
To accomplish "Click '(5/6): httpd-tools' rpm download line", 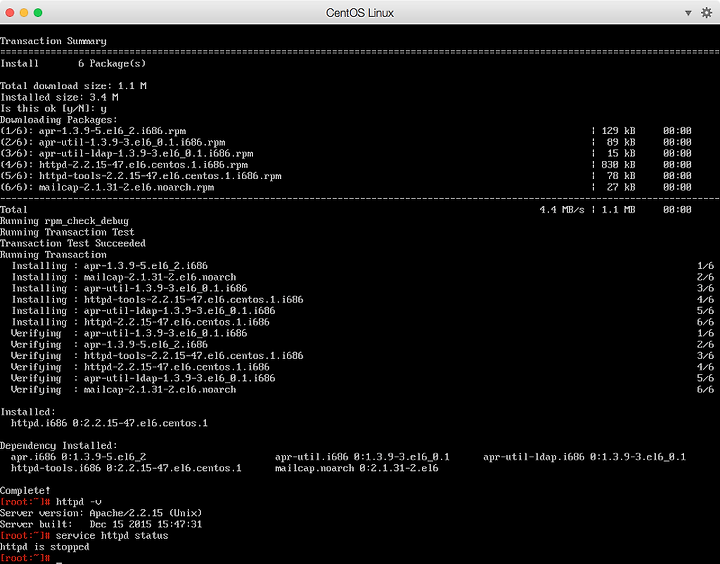I will (x=141, y=176).
